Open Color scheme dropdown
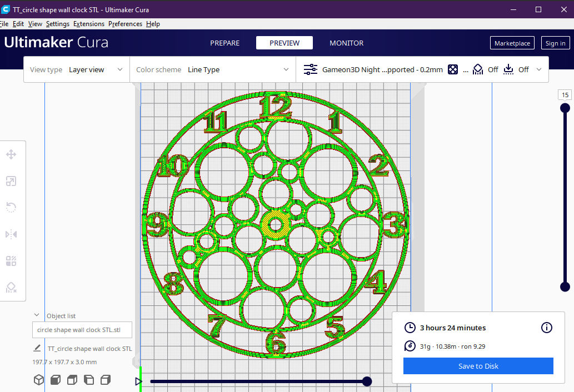The width and height of the screenshot is (574, 392). coord(213,69)
